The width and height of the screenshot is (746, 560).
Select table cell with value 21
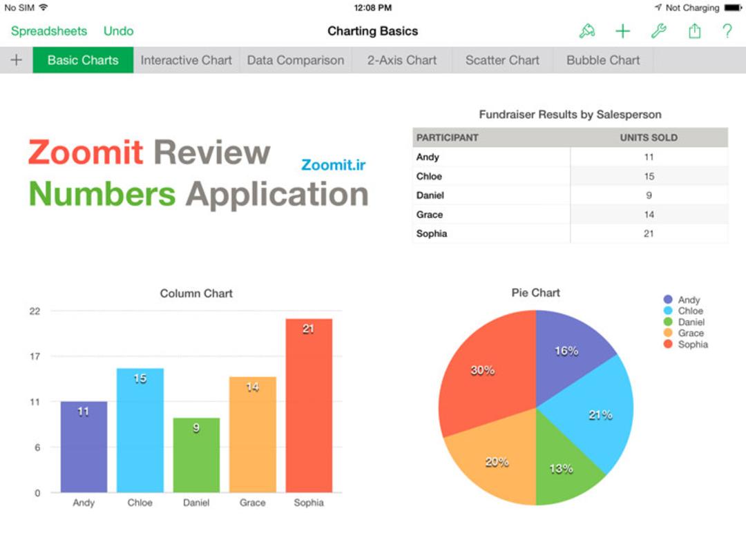(x=649, y=233)
